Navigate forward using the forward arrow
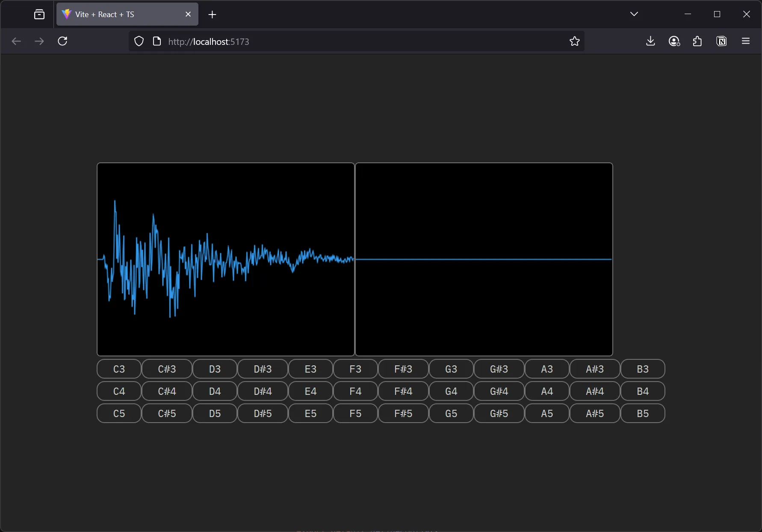 point(39,41)
